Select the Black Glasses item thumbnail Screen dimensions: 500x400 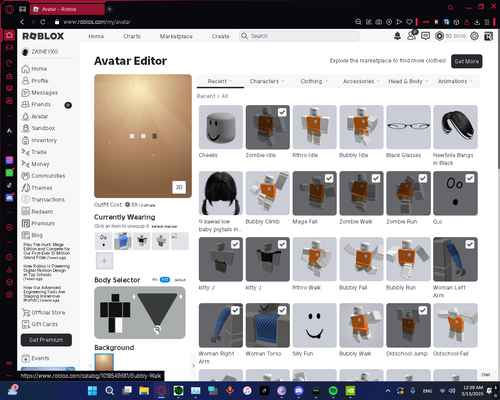[408, 127]
